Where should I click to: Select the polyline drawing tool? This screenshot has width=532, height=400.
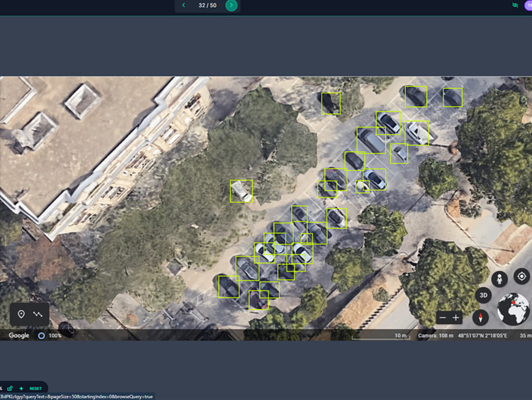pyautogui.click(x=37, y=314)
